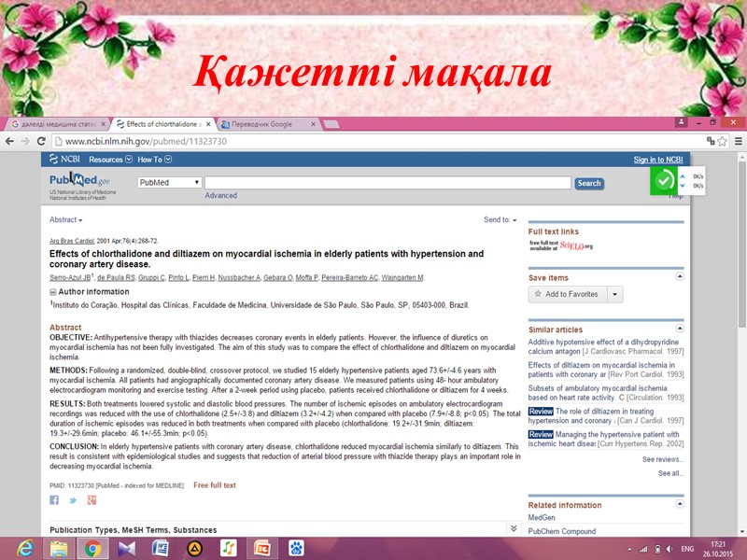
Task: Reload the PubMed page
Action: 41,142
